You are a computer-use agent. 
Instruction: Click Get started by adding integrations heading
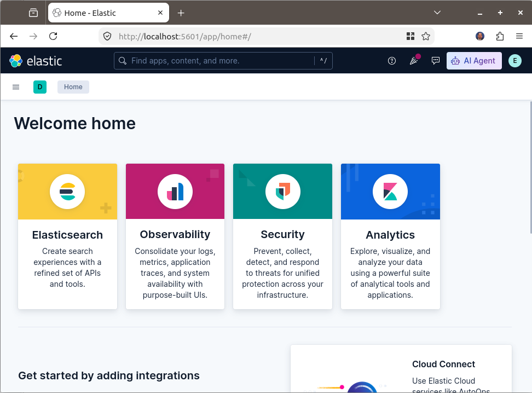tap(109, 375)
